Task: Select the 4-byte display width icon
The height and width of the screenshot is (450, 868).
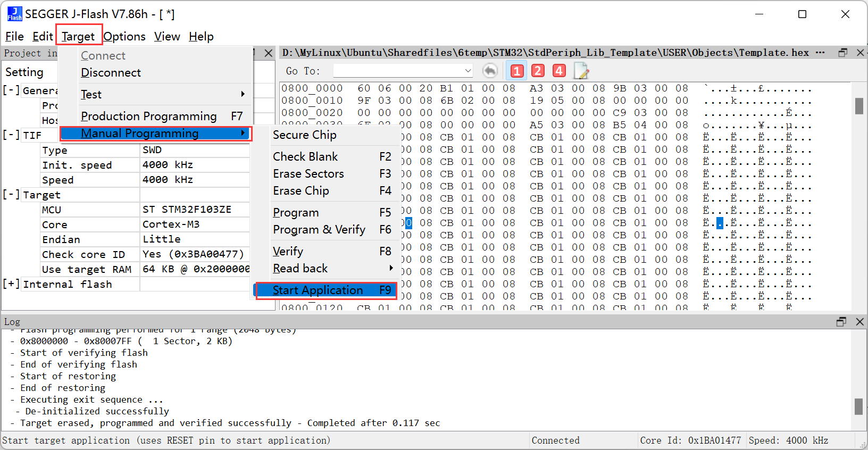Action: [559, 71]
